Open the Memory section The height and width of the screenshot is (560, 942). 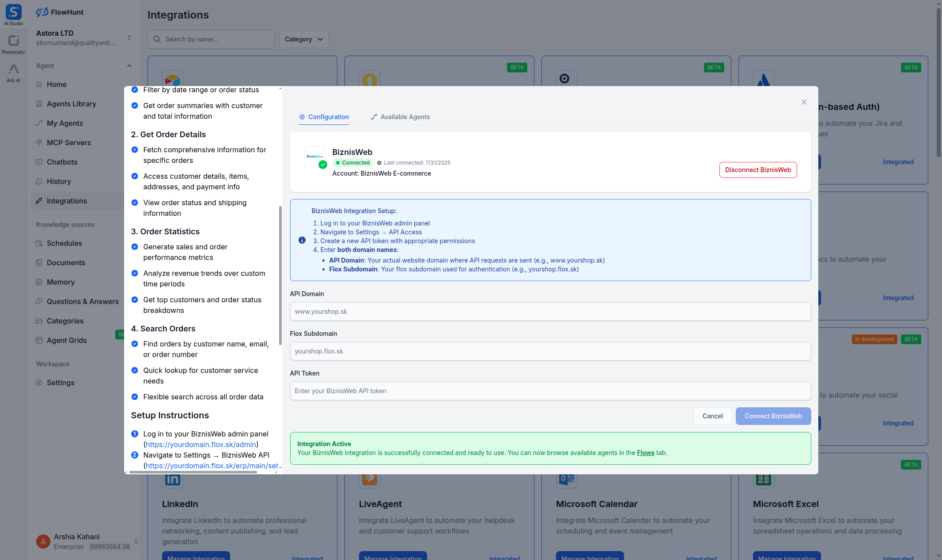61,282
